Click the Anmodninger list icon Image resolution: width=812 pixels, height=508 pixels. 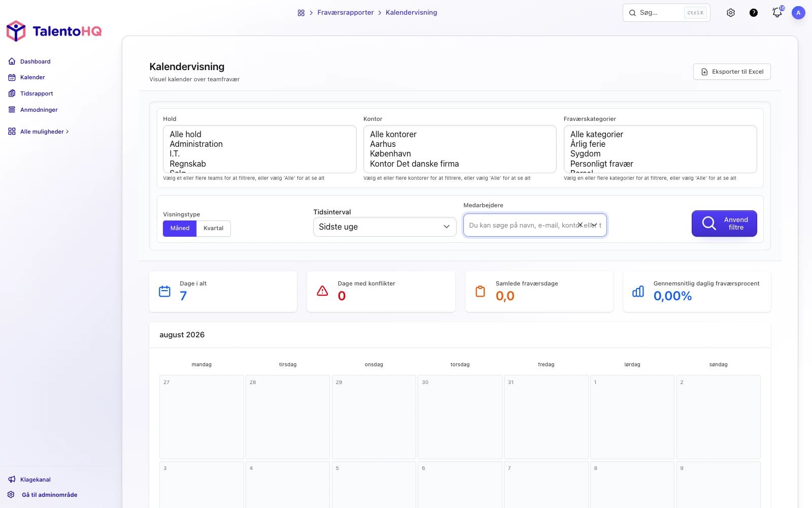tap(12, 110)
